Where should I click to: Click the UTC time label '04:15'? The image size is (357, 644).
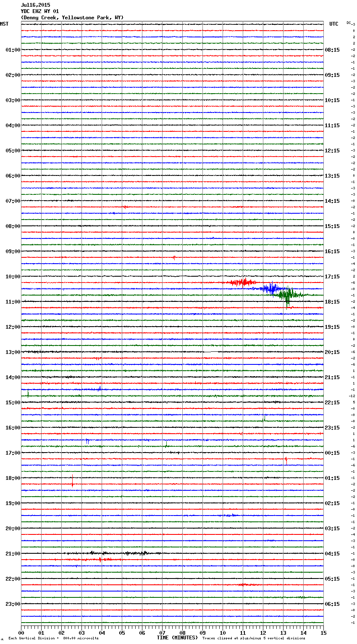[x=332, y=554]
